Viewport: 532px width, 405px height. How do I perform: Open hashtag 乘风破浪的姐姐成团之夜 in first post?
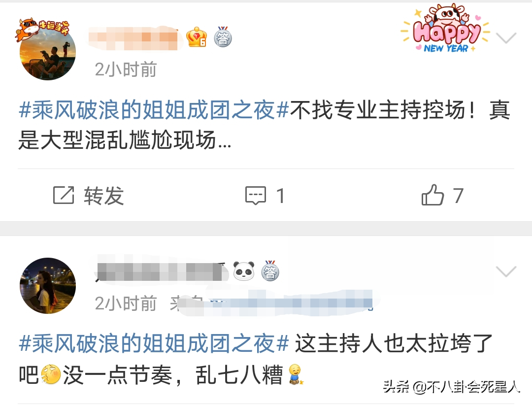[x=154, y=110]
